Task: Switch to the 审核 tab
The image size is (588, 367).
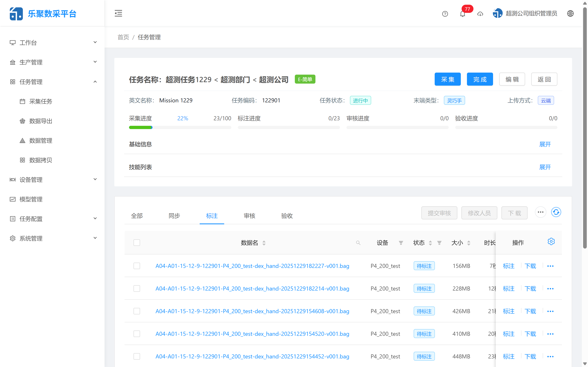Action: click(249, 216)
